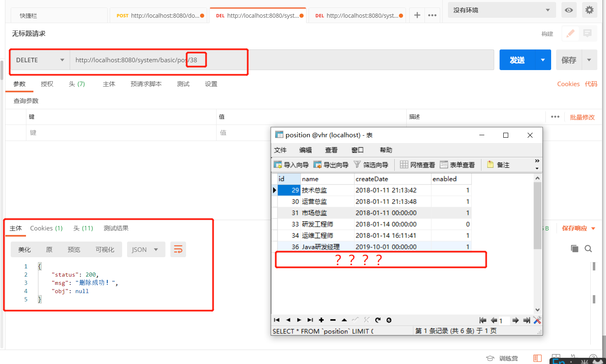The image size is (606, 364).
Task: Go to last record in position table
Action: pyautogui.click(x=310, y=320)
